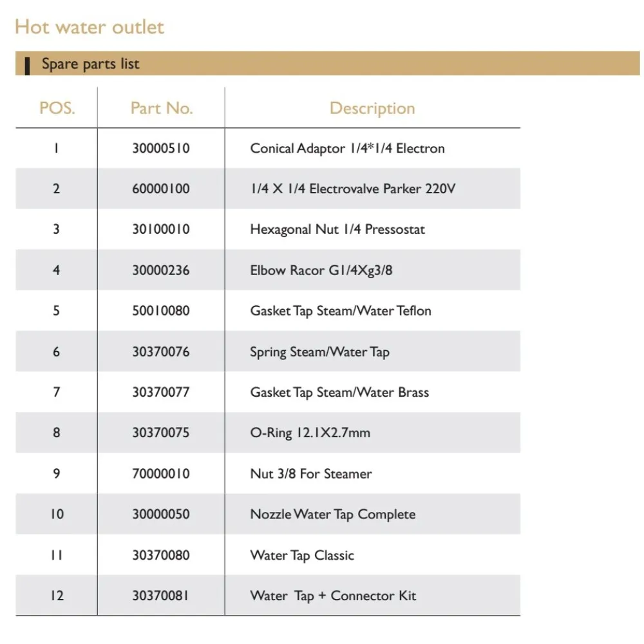Click the 'Hot water outlet' heading
This screenshot has height=644, width=644.
pyautogui.click(x=90, y=27)
